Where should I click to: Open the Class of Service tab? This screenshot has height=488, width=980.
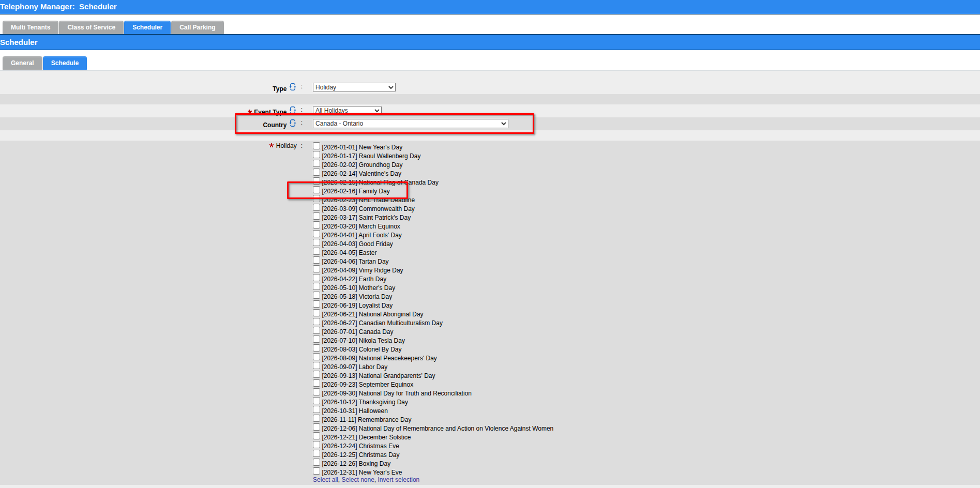click(x=91, y=27)
